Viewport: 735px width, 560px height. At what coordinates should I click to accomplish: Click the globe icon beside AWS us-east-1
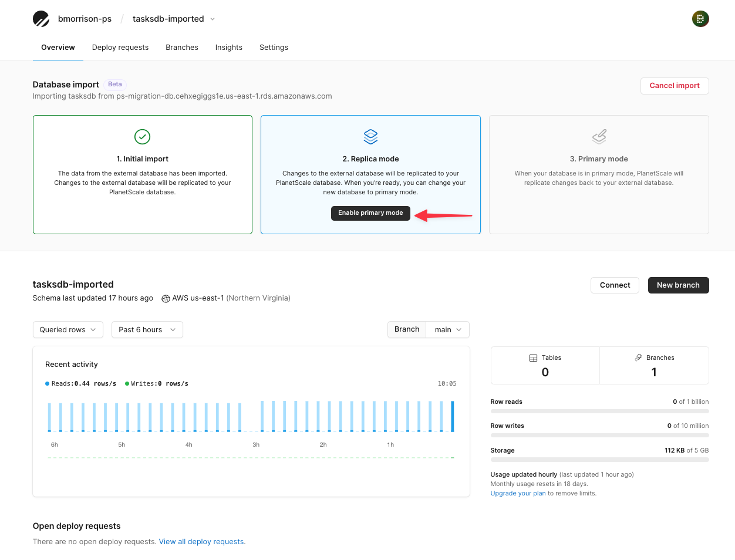point(166,298)
